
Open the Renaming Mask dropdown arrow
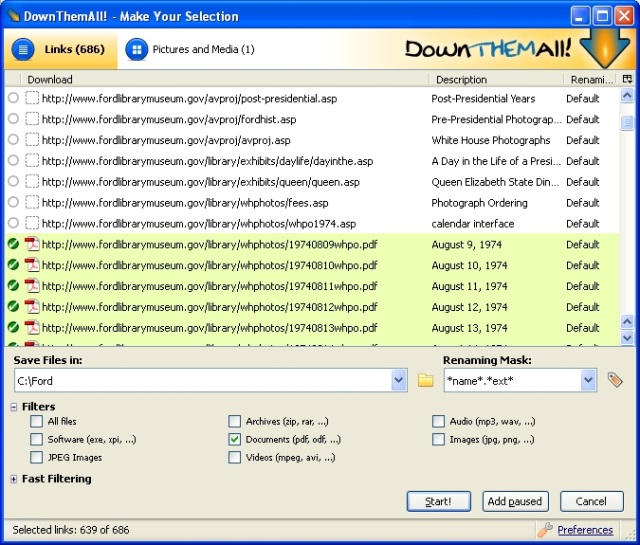pos(588,380)
